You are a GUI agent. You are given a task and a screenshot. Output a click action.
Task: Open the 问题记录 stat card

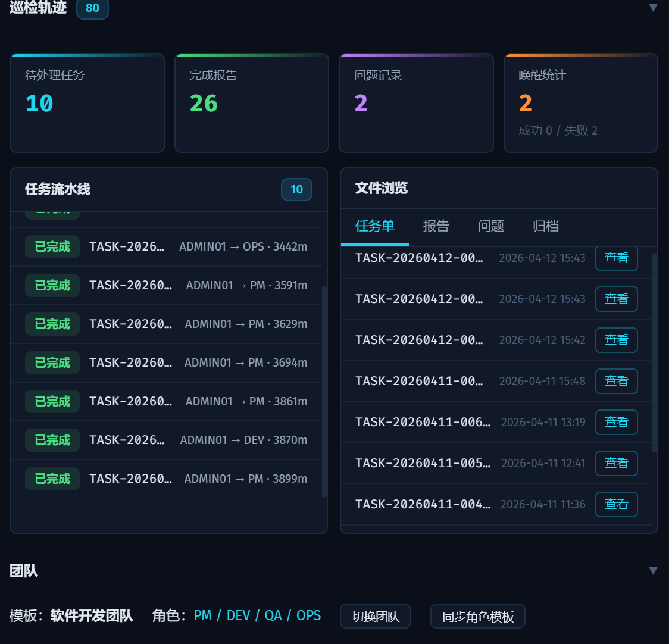(x=416, y=102)
